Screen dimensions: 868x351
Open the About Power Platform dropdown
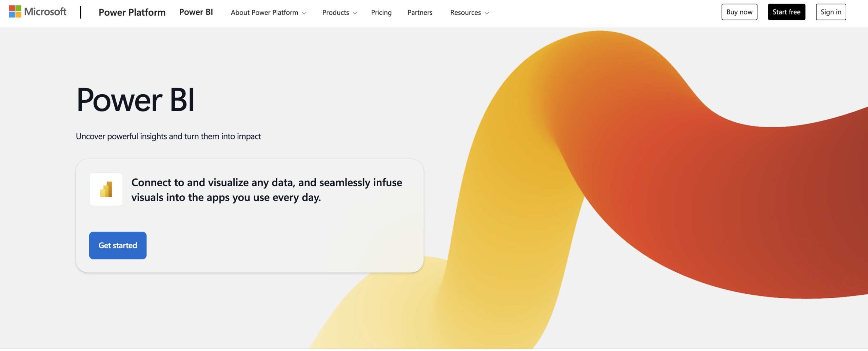tap(265, 13)
